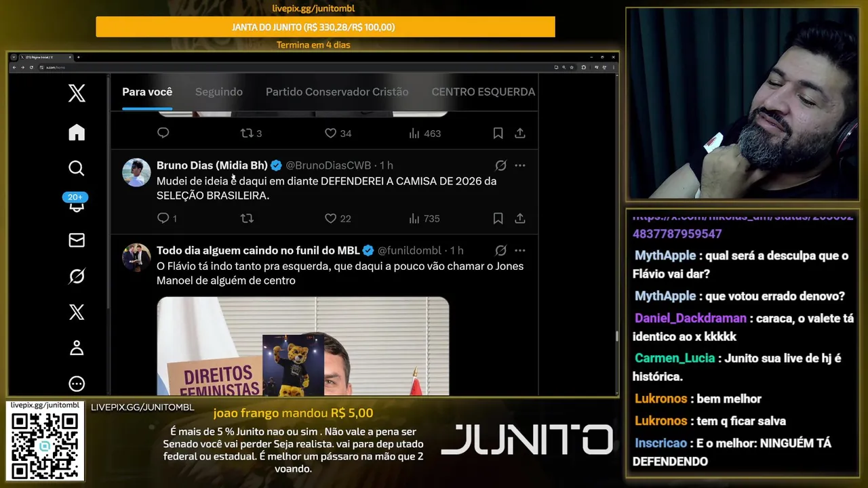Click the livepix QR code

click(45, 445)
